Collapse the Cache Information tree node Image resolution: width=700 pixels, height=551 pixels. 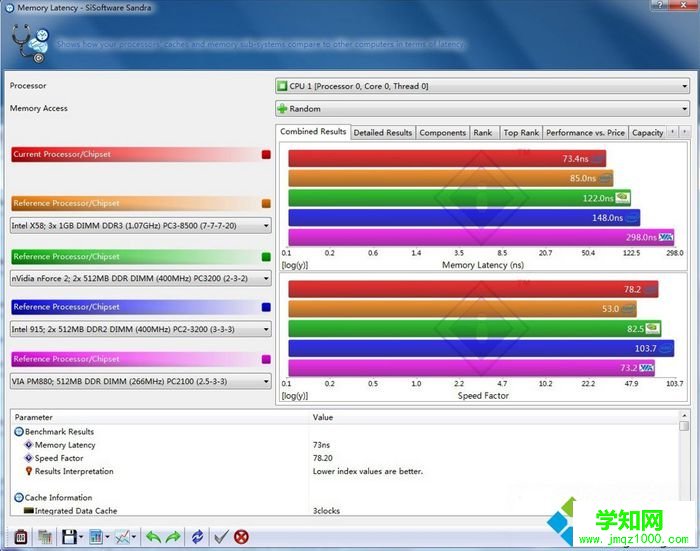[19, 497]
